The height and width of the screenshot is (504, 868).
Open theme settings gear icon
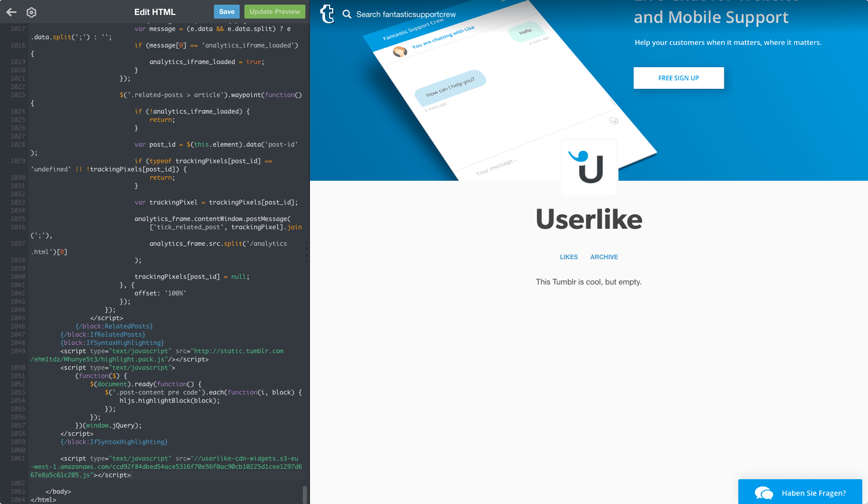(32, 12)
